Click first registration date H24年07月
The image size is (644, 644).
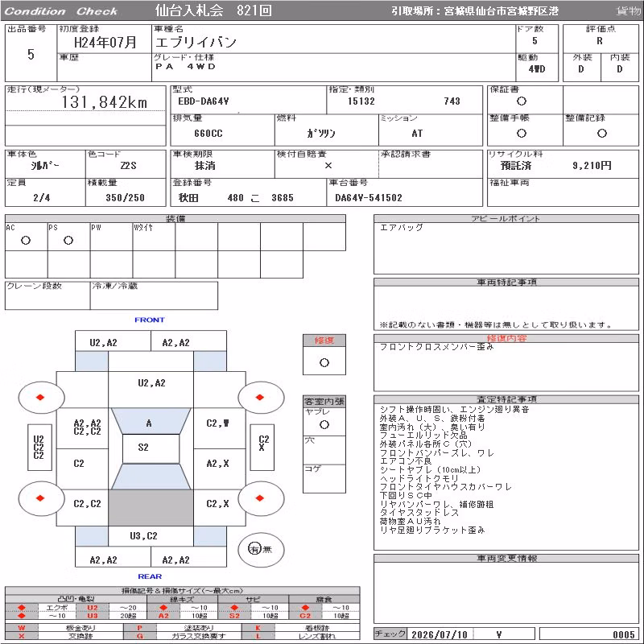(105, 42)
